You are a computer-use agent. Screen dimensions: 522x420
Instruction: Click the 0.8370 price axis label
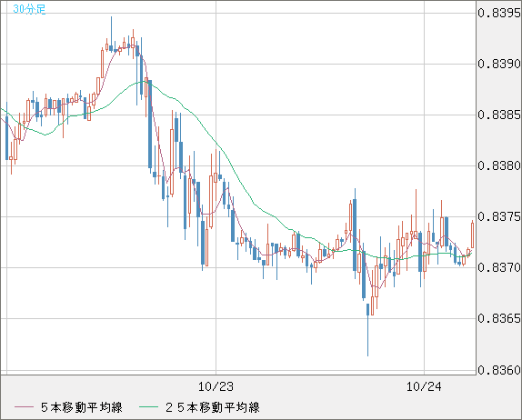[499, 267]
